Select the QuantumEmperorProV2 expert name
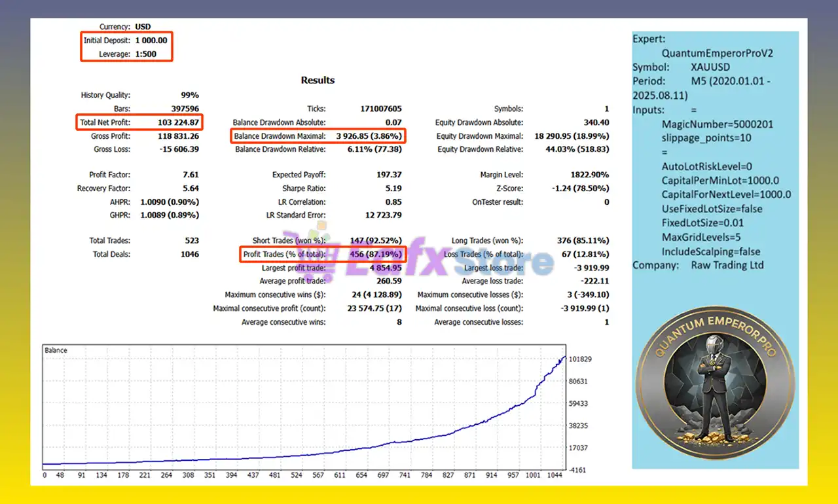This screenshot has height=504, width=838. [717, 53]
